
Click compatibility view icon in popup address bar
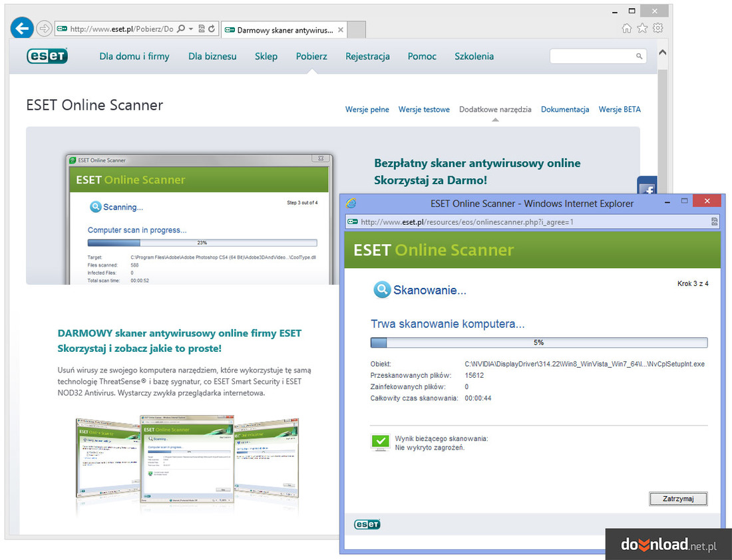coord(714,221)
